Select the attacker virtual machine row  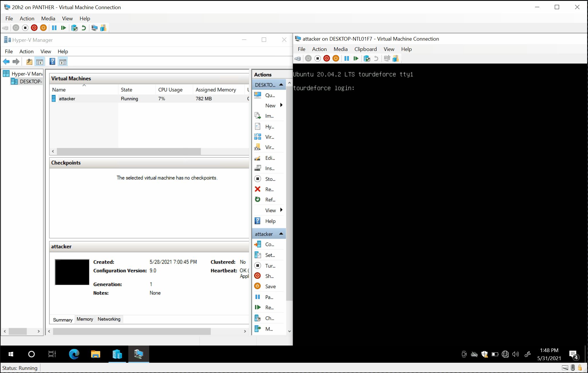click(67, 98)
